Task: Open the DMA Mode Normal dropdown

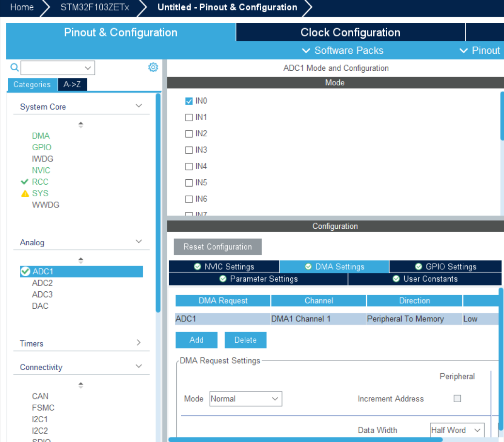Action: [246, 398]
